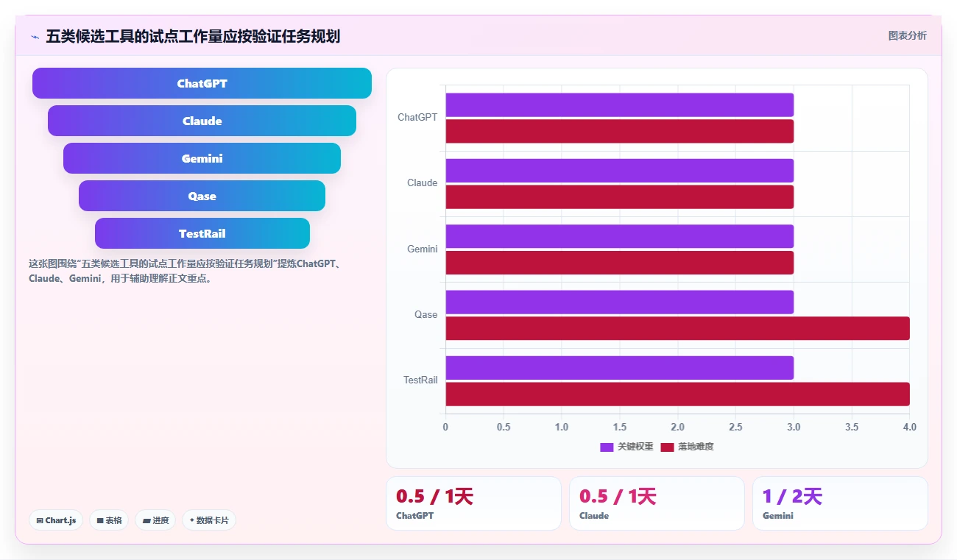
Task: Click the Chart.js tag
Action: click(57, 520)
